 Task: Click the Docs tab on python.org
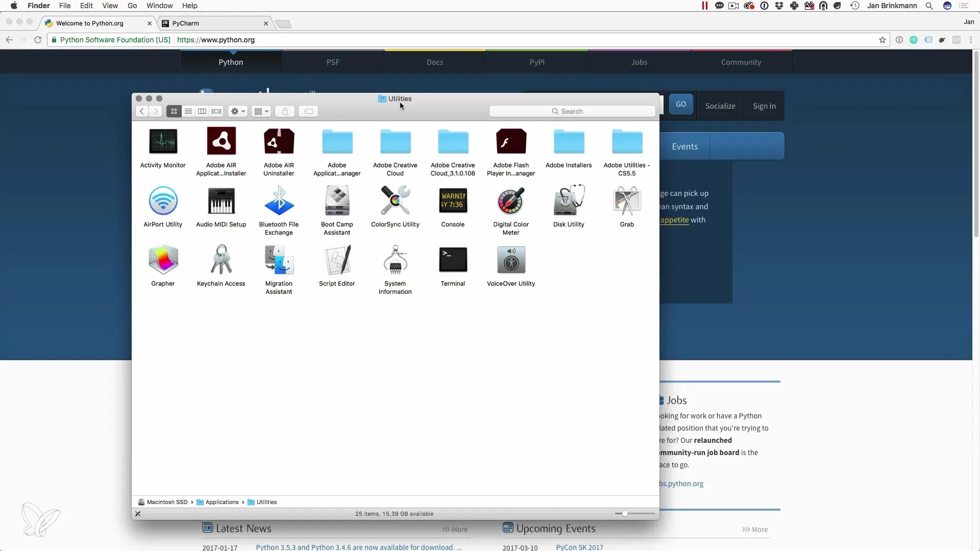(x=435, y=62)
